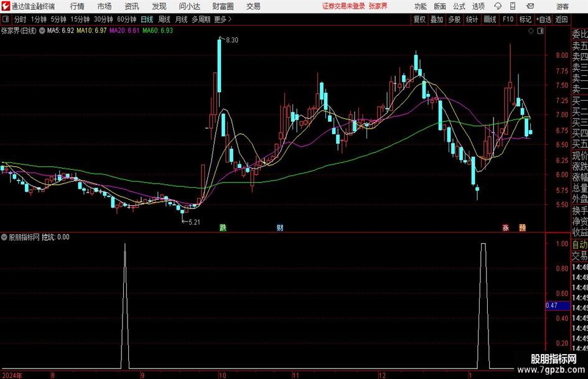Image resolution: width=588 pixels, height=379 pixels.
Task: Click the MA20: 6.61 value label
Action: [124, 30]
